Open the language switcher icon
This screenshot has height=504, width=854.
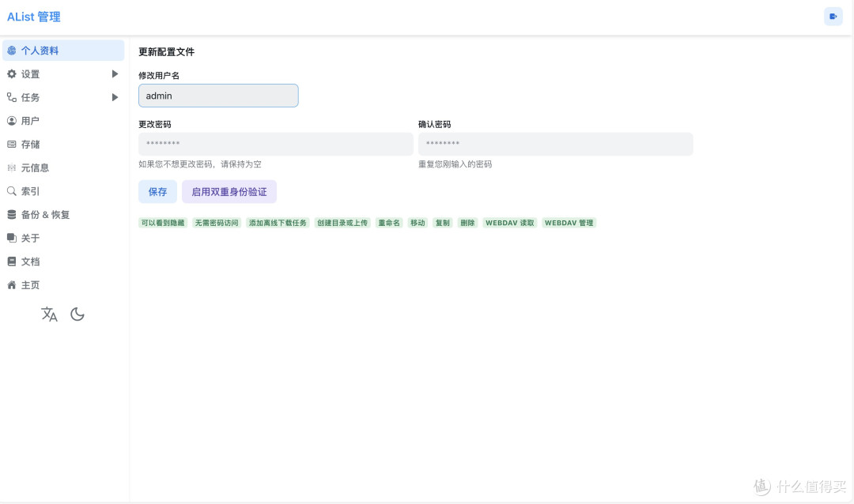49,314
